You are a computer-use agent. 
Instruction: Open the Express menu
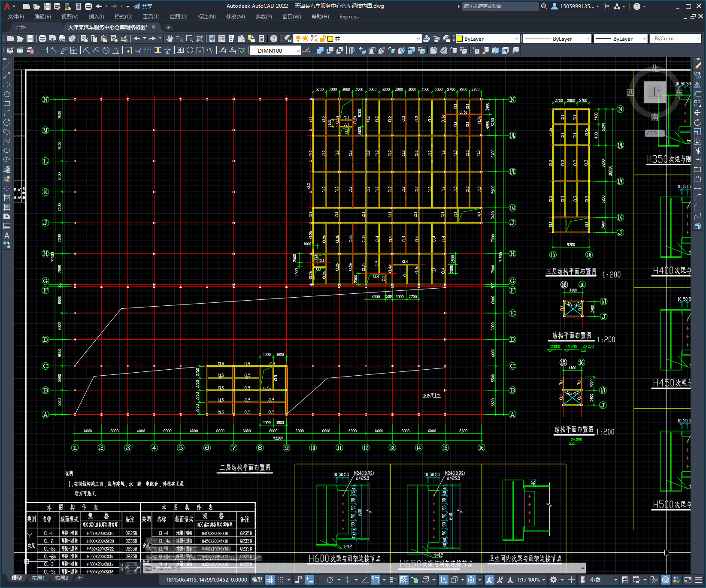coord(349,17)
